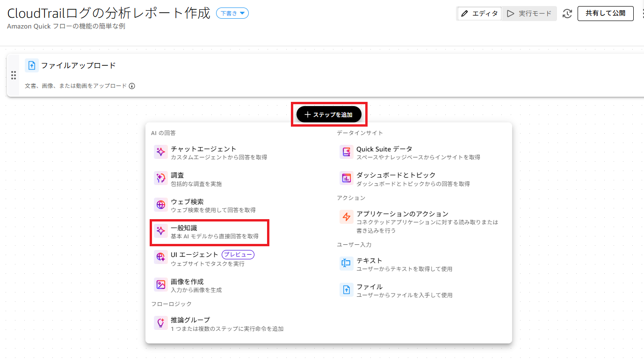Switch to Editor (エディタ) mode
This screenshot has height=364, width=644.
click(479, 14)
